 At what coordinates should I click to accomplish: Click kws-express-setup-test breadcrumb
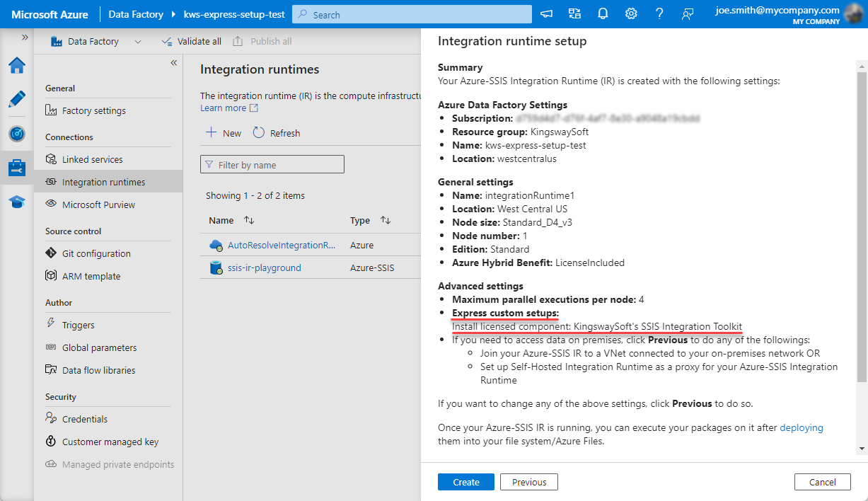tap(234, 14)
